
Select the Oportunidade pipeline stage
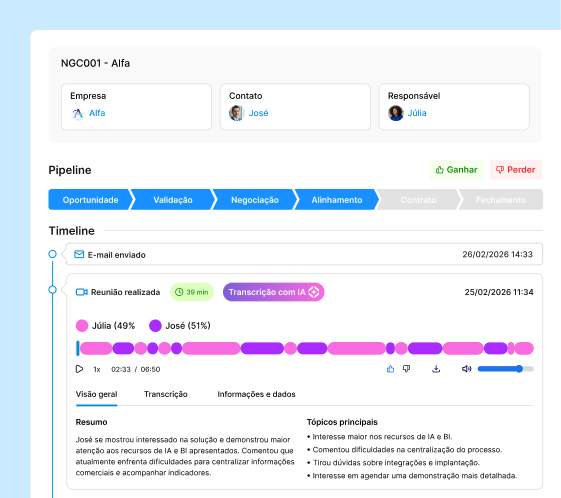click(91, 200)
